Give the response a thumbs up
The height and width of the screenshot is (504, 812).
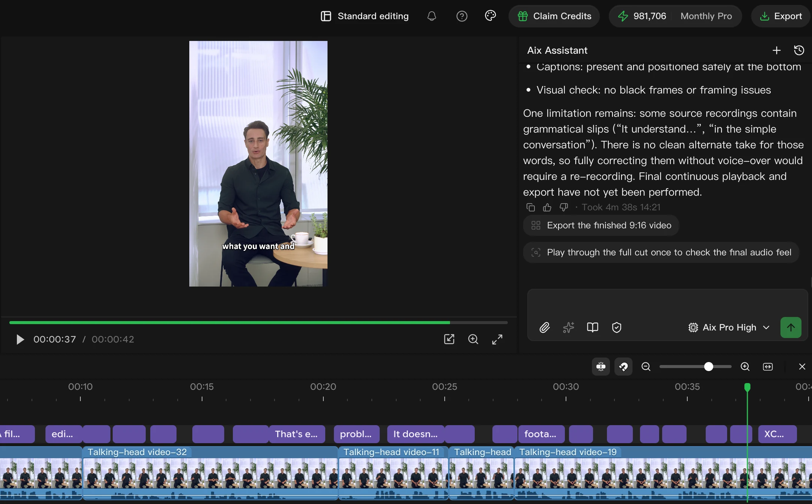547,207
